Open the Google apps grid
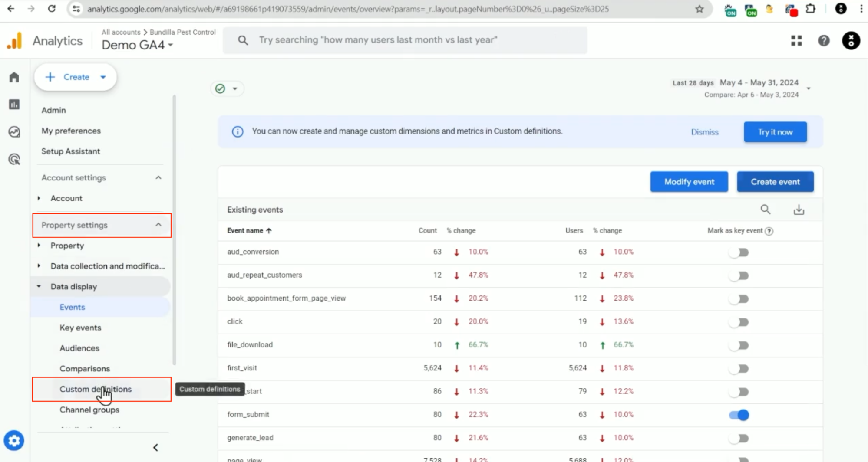The height and width of the screenshot is (462, 868). click(x=796, y=41)
